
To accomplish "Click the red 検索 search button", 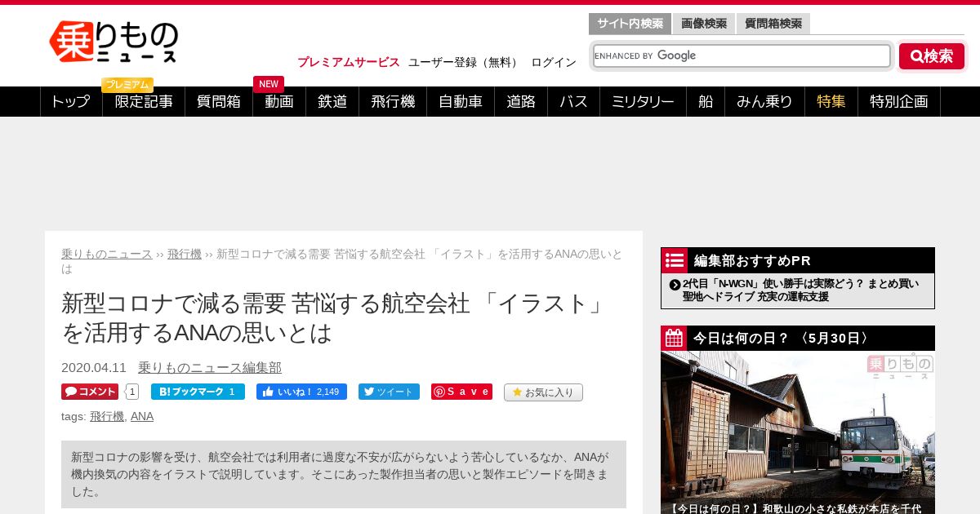I will coord(932,56).
